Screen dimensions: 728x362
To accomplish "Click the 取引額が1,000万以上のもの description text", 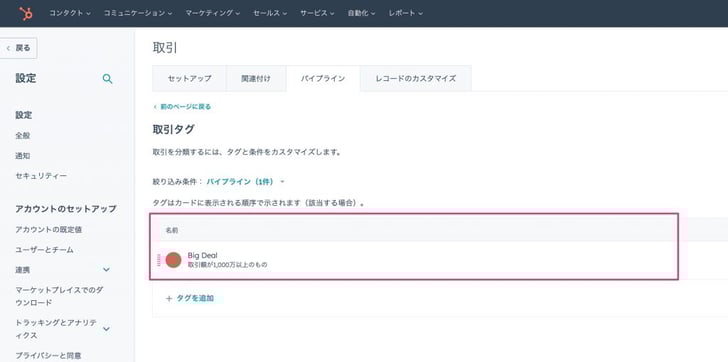I will click(x=227, y=265).
